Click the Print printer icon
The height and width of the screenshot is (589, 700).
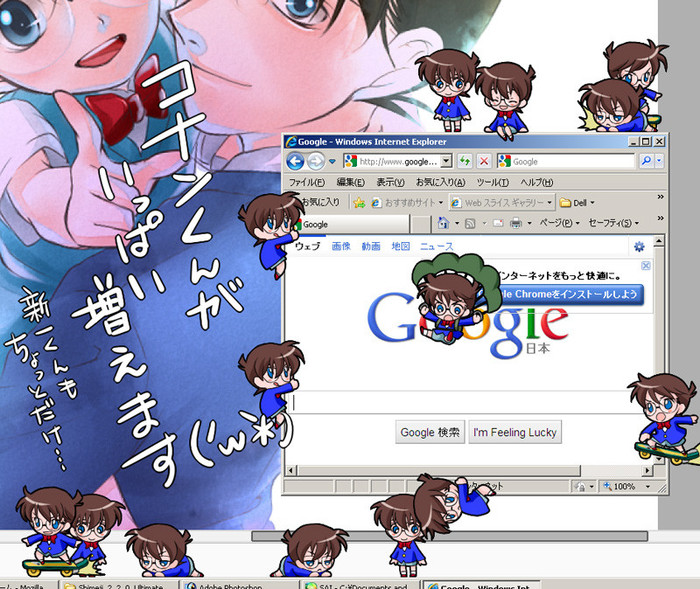click(516, 223)
